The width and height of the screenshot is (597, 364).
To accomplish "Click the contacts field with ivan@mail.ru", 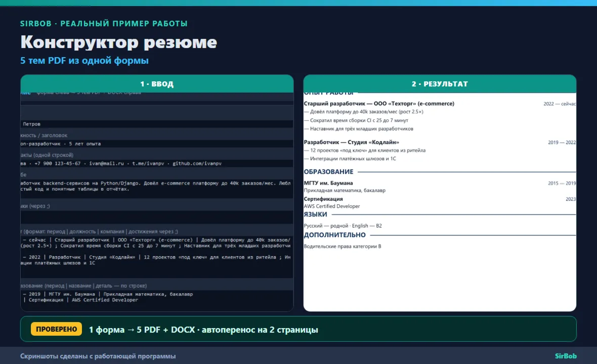I will (x=157, y=164).
